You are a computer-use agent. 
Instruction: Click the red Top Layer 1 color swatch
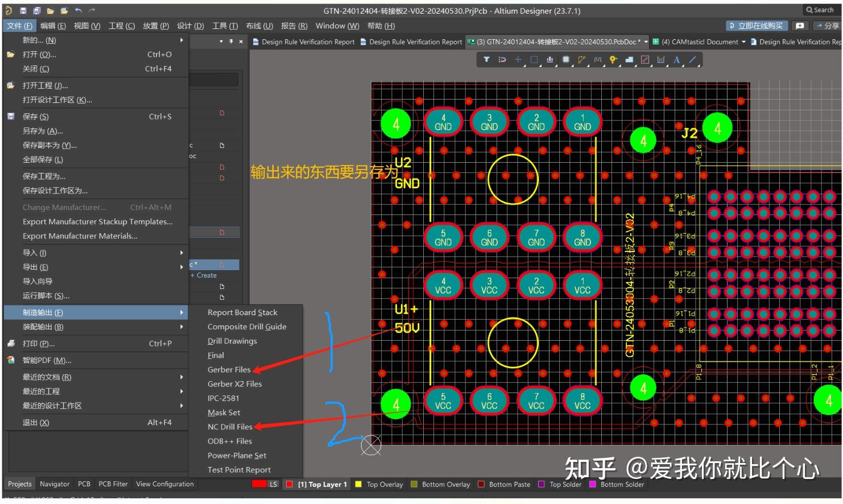[x=289, y=484]
